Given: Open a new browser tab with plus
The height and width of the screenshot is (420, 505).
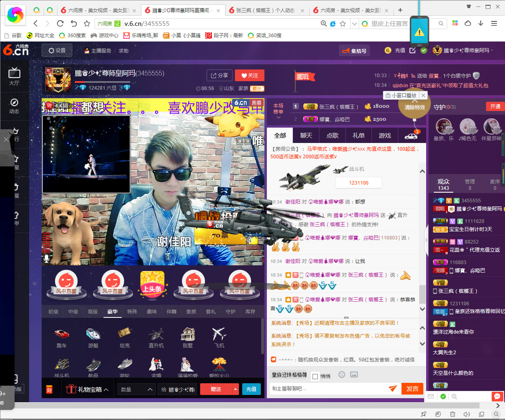Looking at the screenshot, I should point(400,10).
